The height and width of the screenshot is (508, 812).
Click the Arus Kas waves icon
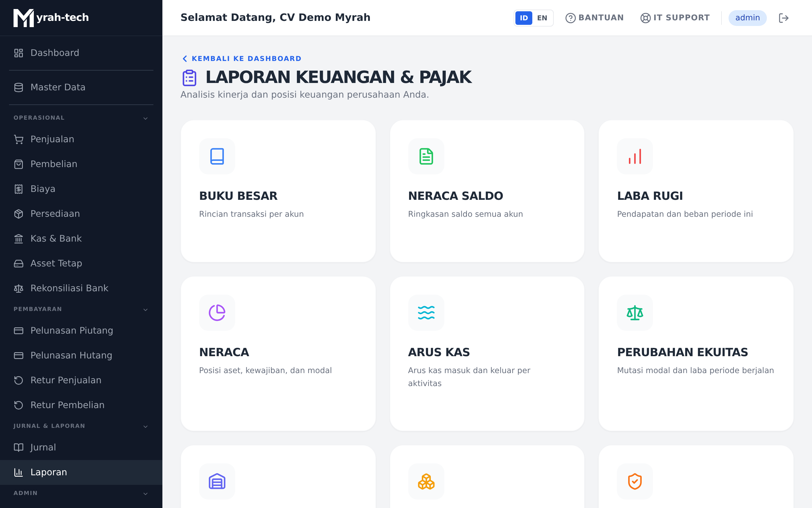[x=426, y=313]
